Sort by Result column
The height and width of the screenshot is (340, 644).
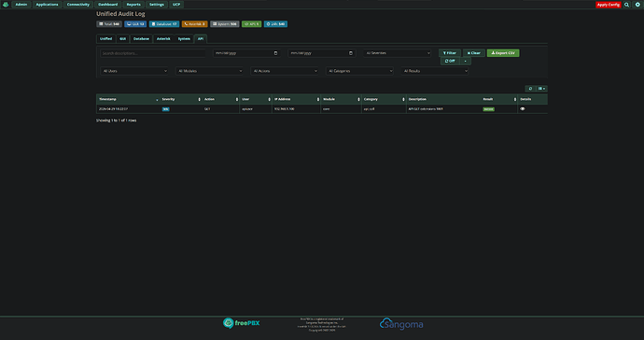tap(499, 100)
